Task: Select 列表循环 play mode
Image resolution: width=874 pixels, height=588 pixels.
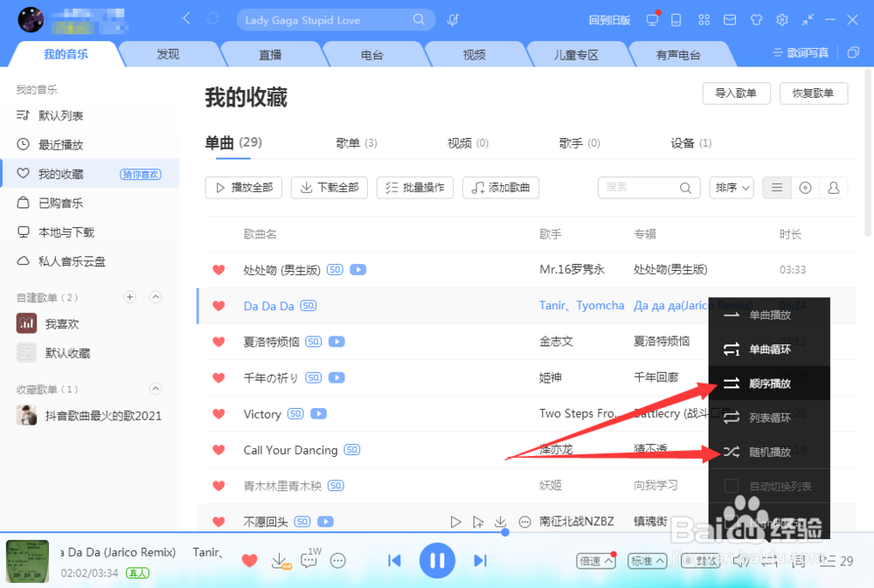Action: pos(769,418)
